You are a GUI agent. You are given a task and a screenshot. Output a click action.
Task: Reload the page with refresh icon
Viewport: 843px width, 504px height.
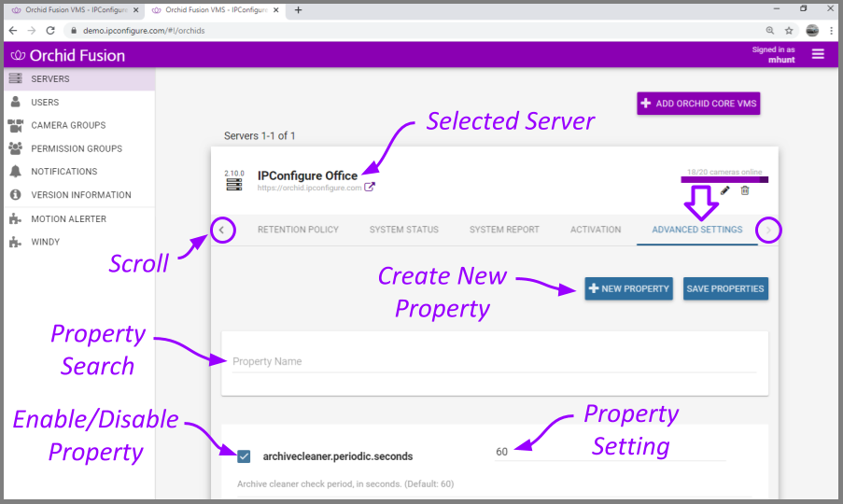tap(50, 31)
